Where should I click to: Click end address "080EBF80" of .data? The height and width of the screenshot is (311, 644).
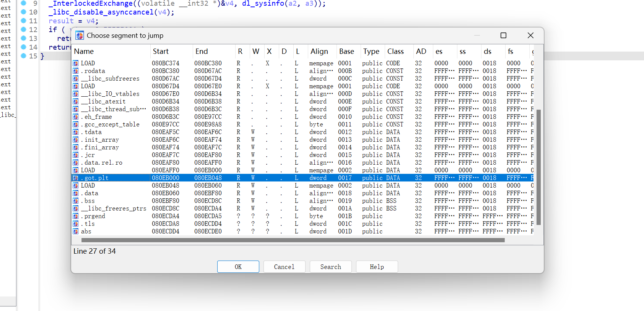click(x=208, y=193)
